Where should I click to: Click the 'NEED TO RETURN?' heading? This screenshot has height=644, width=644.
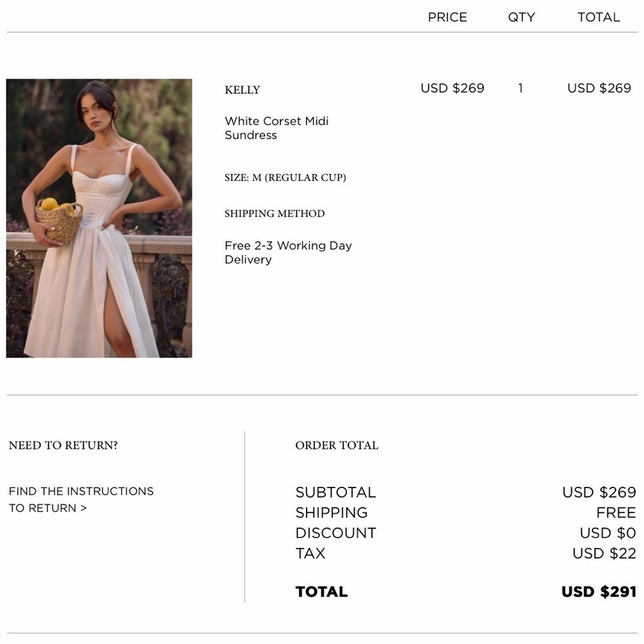[63, 445]
